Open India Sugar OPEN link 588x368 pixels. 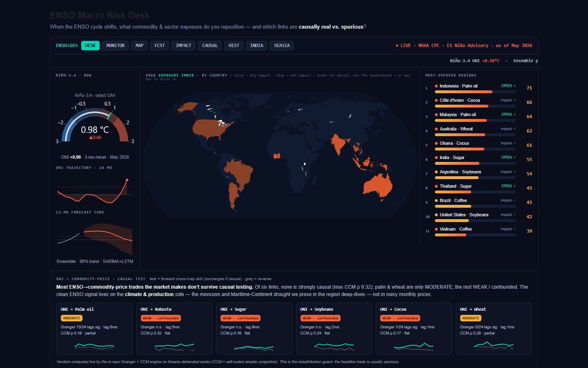pos(508,157)
